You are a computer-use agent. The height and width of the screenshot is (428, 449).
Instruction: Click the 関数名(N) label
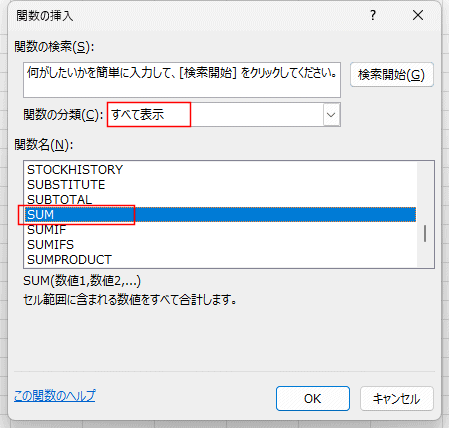44,145
